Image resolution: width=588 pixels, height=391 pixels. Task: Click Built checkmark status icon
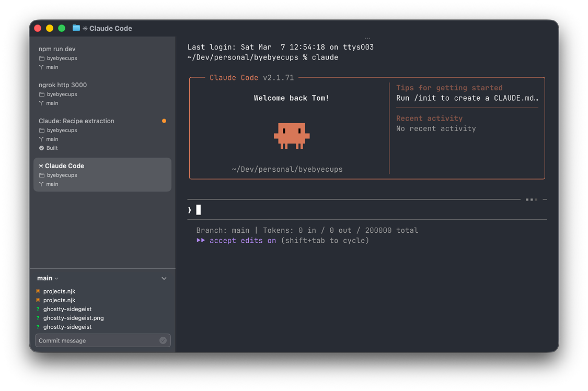click(42, 148)
